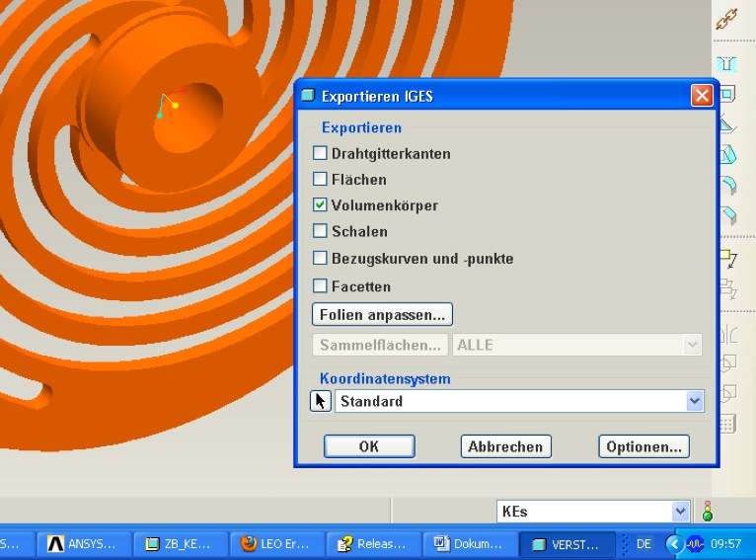Click the 09:57 taskbar clock
Image resolution: width=756 pixels, height=560 pixels.
pos(725,544)
